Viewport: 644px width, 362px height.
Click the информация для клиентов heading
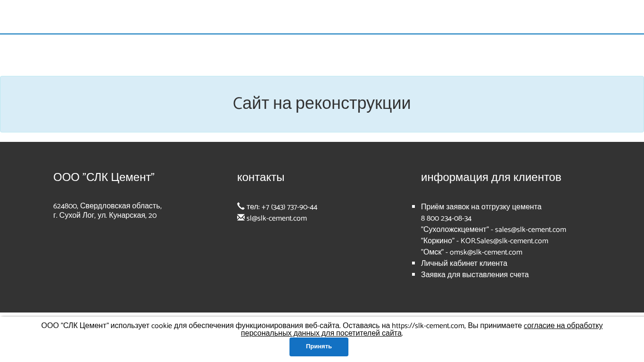(491, 177)
